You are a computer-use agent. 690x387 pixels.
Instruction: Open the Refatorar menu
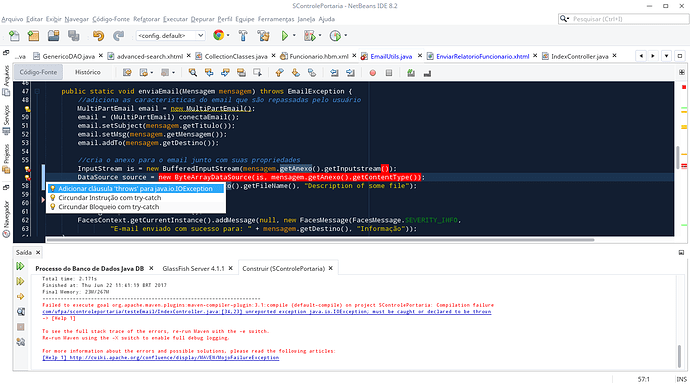147,19
